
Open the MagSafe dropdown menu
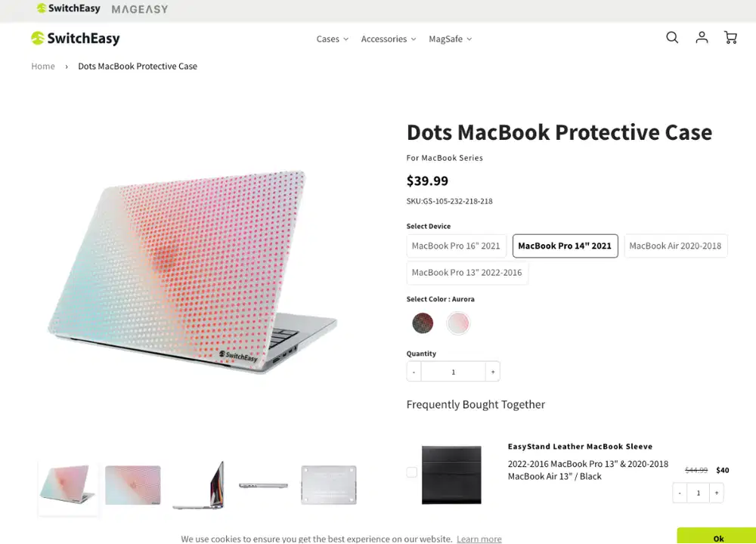[x=449, y=39]
